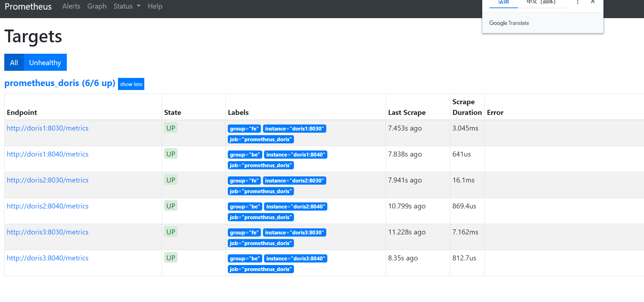Click the UP state badge for doris1:8040
The height and width of the screenshot is (302, 644).
171,154
